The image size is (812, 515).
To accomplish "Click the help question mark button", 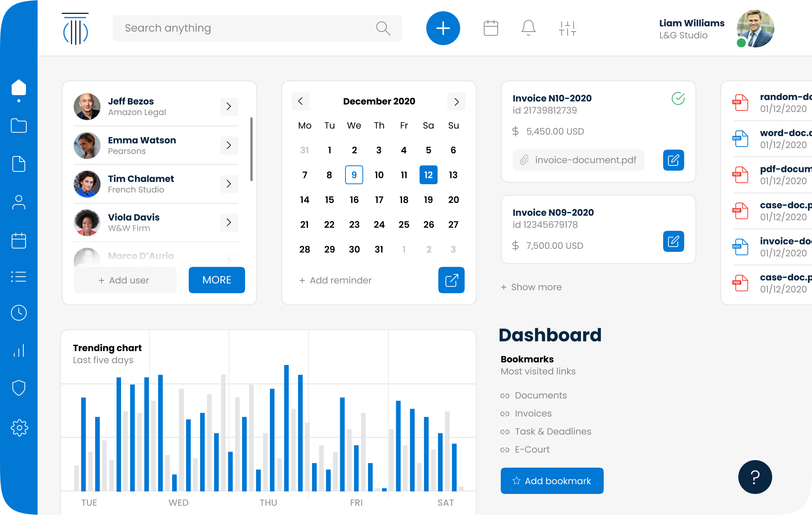I will click(x=755, y=477).
